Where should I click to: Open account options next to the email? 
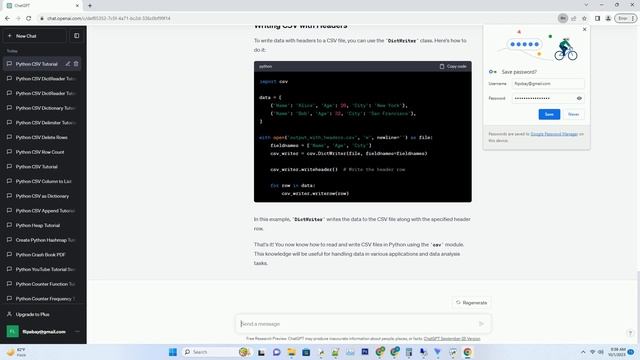click(x=78, y=331)
